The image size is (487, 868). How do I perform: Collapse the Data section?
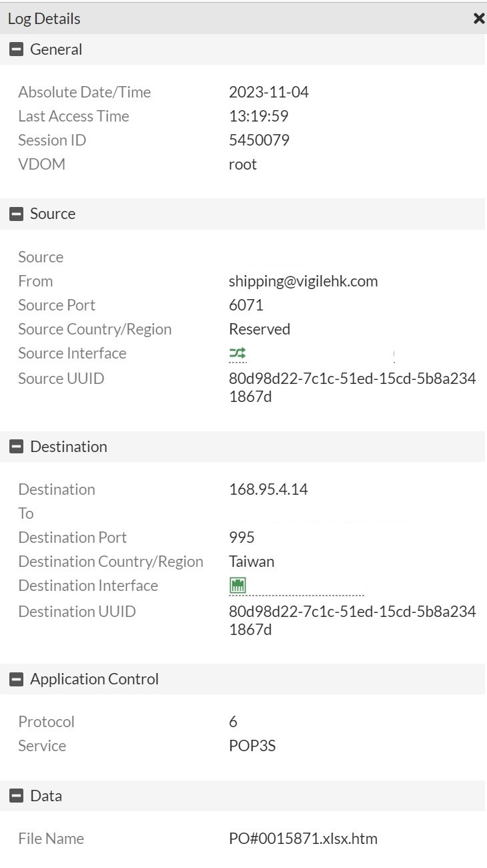coord(17,796)
